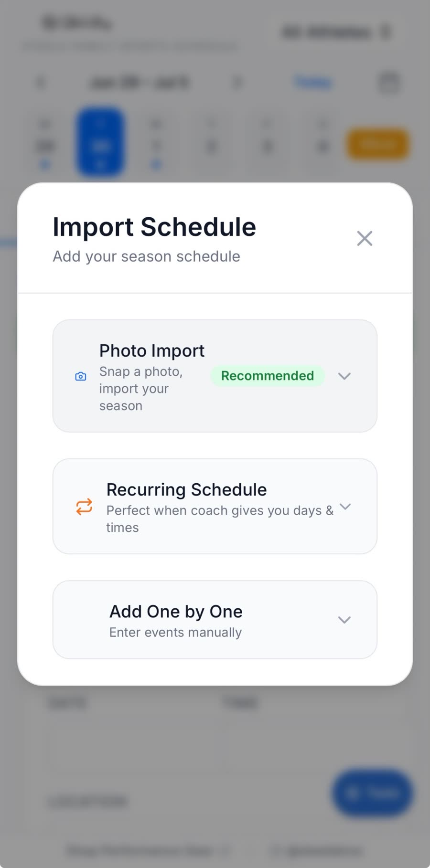This screenshot has height=868, width=430.
Task: Click the orange recurring arrows icon
Action: tap(84, 507)
